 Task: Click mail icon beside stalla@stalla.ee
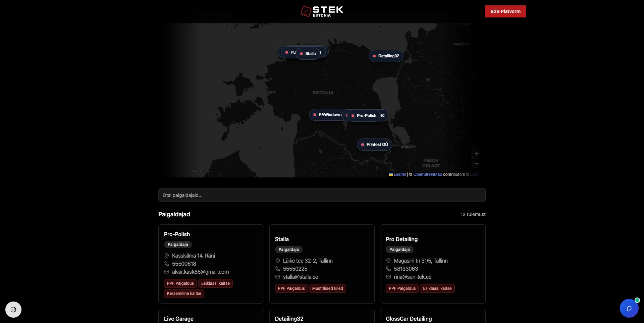coord(278,277)
